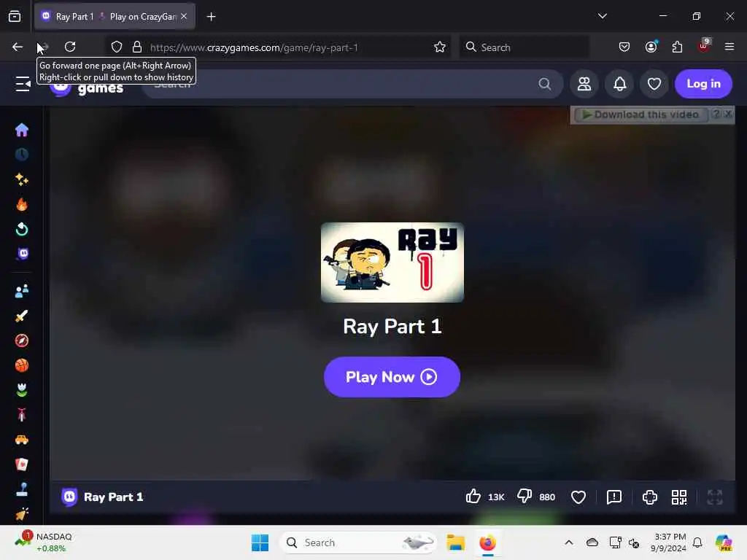The image size is (747, 560).
Task: Open favorites heart icon in header
Action: (654, 84)
